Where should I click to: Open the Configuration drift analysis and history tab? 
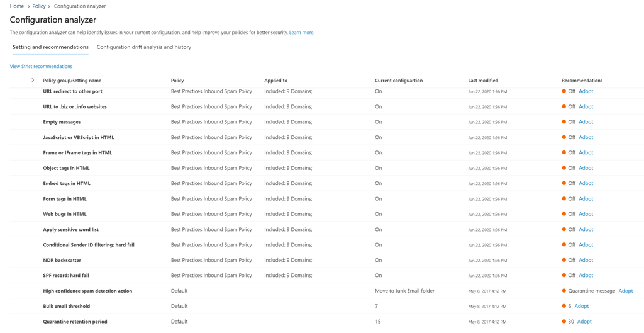click(143, 47)
